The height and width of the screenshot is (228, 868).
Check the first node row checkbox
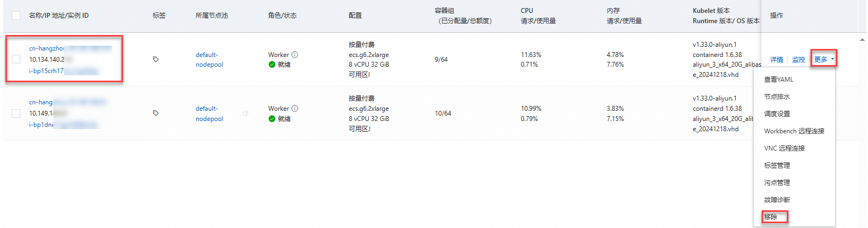click(x=16, y=59)
